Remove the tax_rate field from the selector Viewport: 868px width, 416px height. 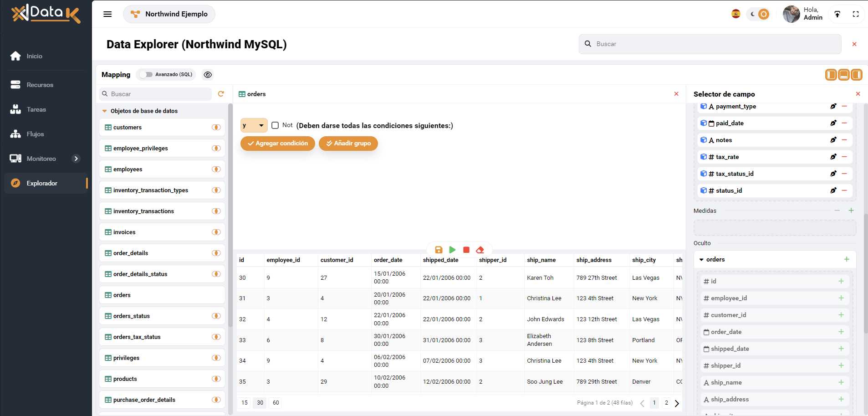point(844,157)
